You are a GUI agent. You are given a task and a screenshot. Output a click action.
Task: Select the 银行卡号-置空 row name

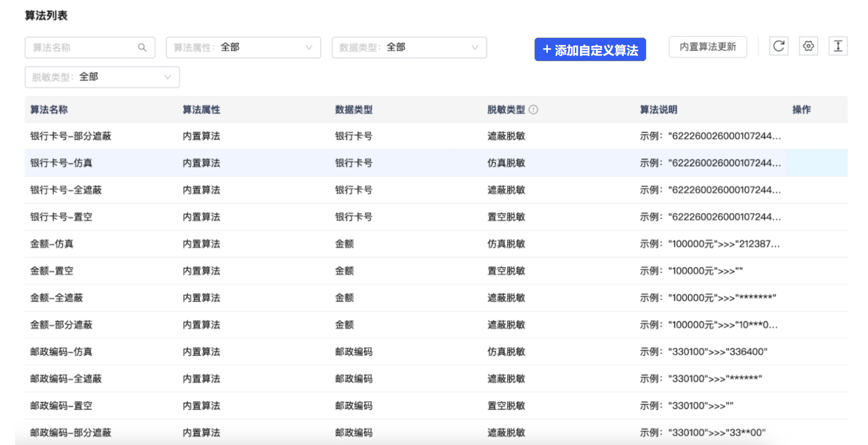pyautogui.click(x=61, y=217)
